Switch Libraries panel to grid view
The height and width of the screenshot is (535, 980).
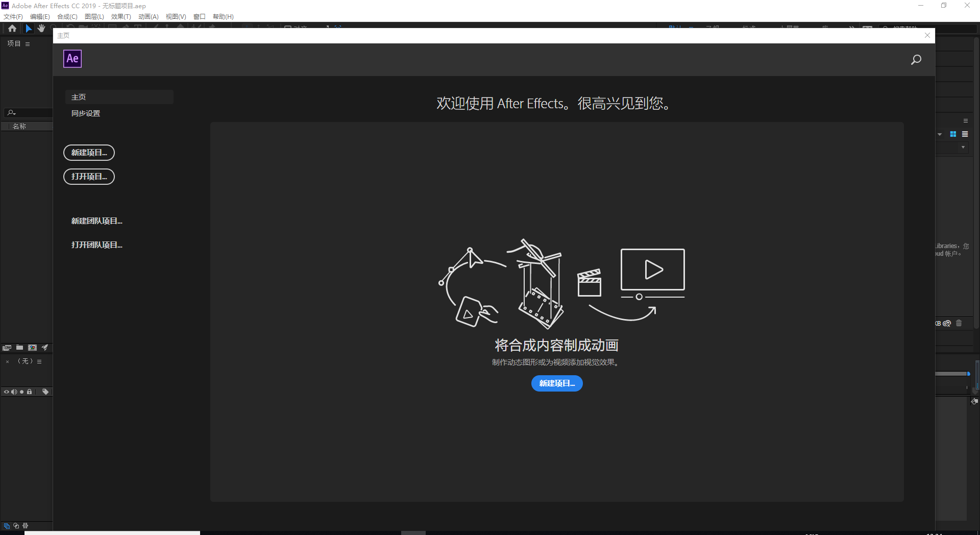(x=953, y=134)
